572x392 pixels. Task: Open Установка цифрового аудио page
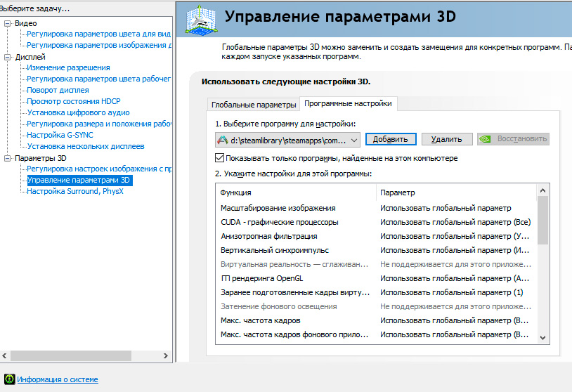[x=79, y=112]
